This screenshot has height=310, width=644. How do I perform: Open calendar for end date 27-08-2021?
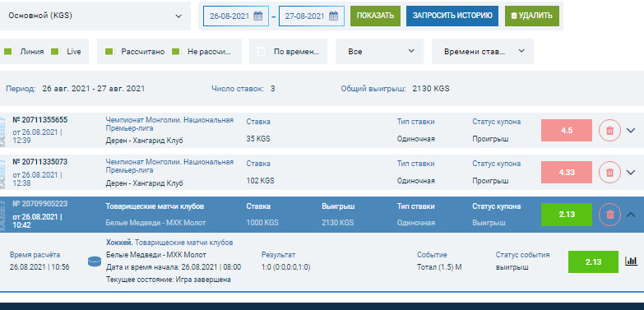pos(333,16)
